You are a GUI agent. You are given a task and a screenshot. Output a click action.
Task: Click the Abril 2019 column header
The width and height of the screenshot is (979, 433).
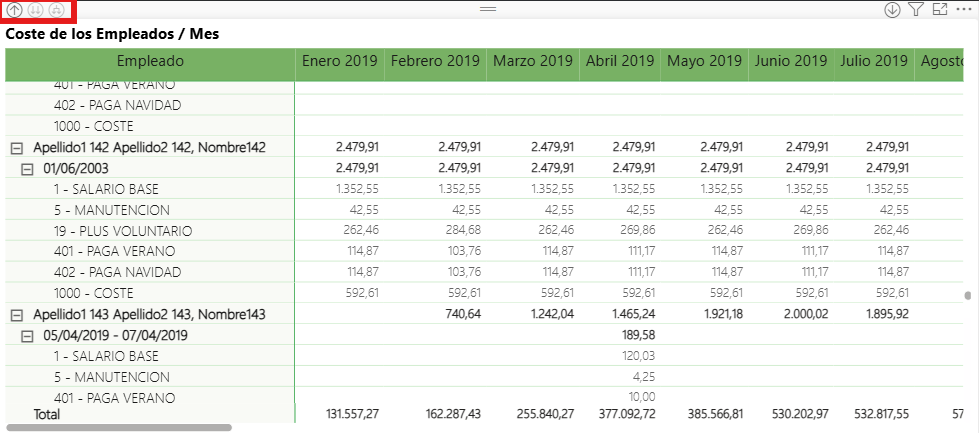[x=618, y=62]
